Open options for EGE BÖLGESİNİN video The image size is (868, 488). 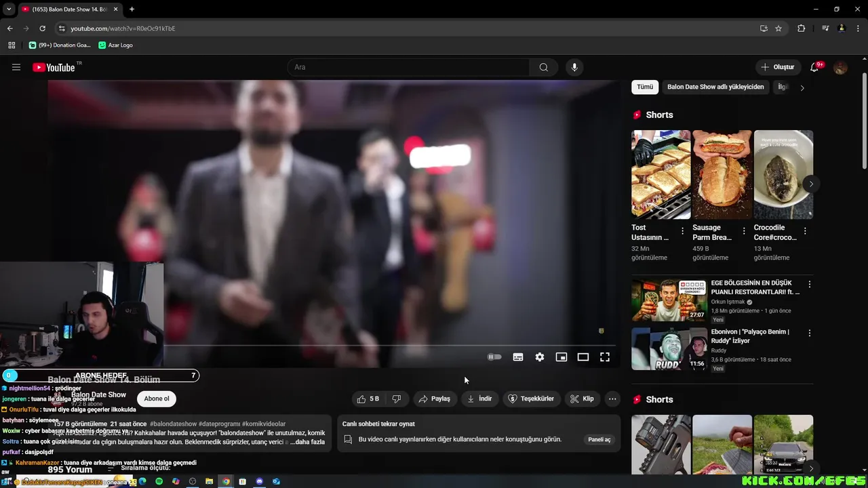(809, 285)
